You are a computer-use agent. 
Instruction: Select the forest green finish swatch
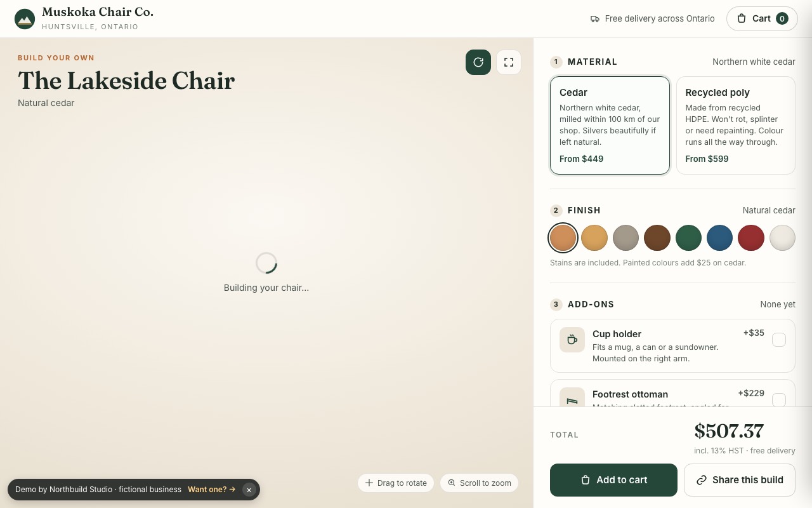tap(689, 238)
